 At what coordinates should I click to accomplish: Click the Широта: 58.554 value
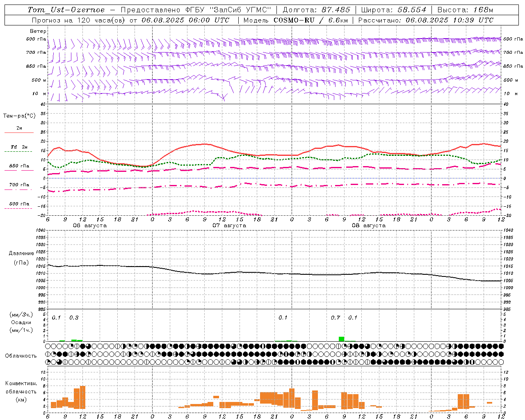point(393,10)
